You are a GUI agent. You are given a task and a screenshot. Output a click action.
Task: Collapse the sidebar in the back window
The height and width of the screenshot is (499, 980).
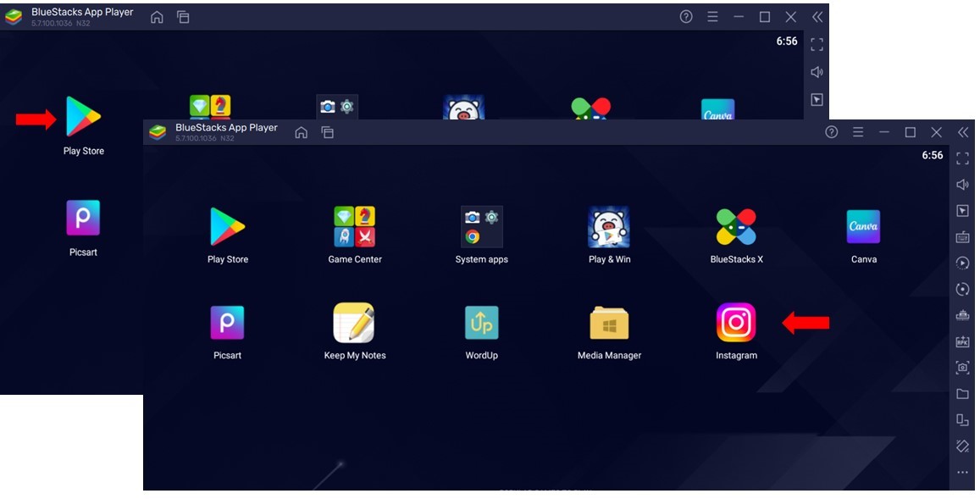click(817, 17)
